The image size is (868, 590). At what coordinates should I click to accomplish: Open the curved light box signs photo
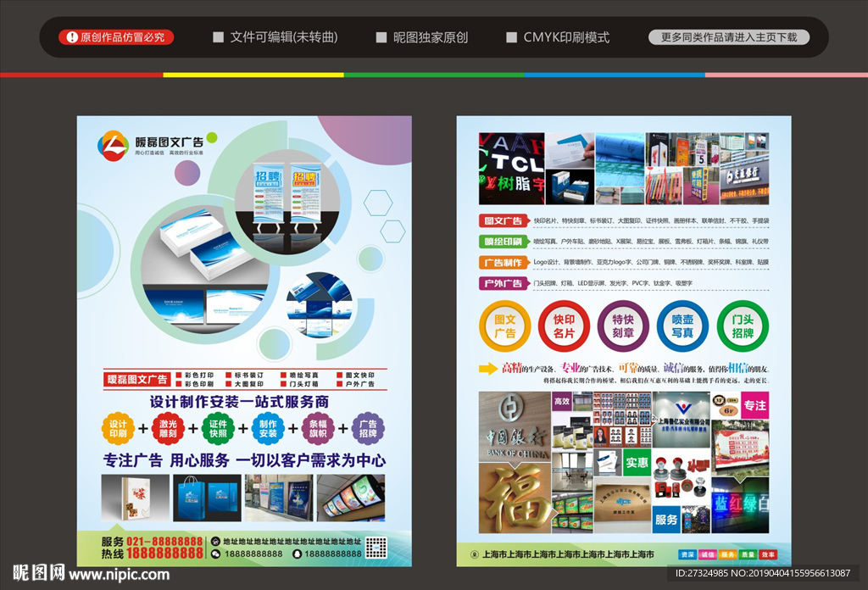(351, 498)
